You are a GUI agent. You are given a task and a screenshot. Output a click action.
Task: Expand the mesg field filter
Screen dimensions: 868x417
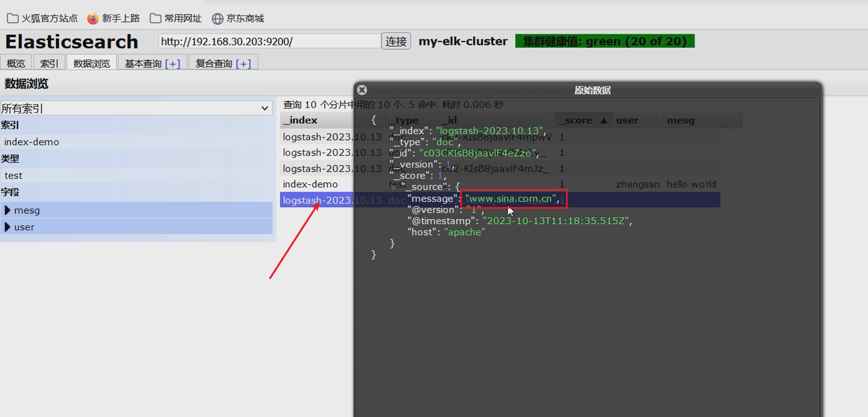[x=136, y=210]
